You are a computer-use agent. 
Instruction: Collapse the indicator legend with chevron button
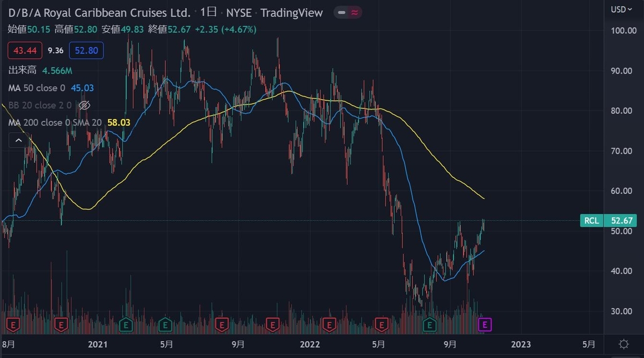[19, 141]
